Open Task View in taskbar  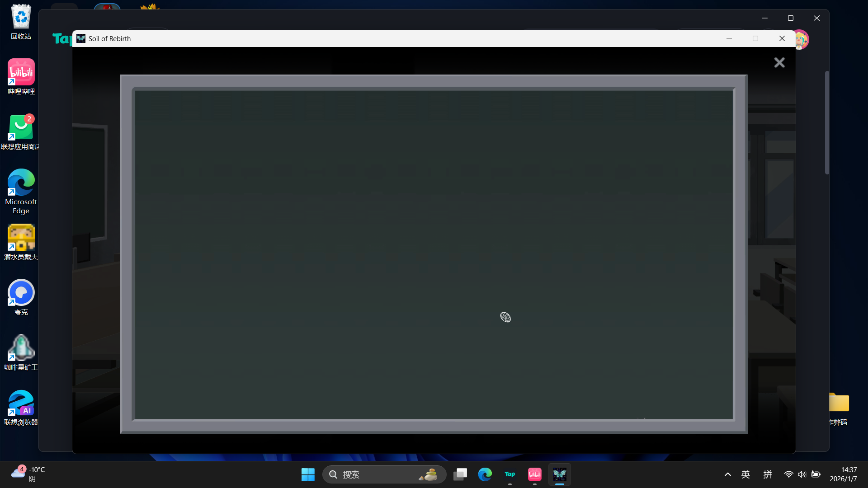click(460, 474)
